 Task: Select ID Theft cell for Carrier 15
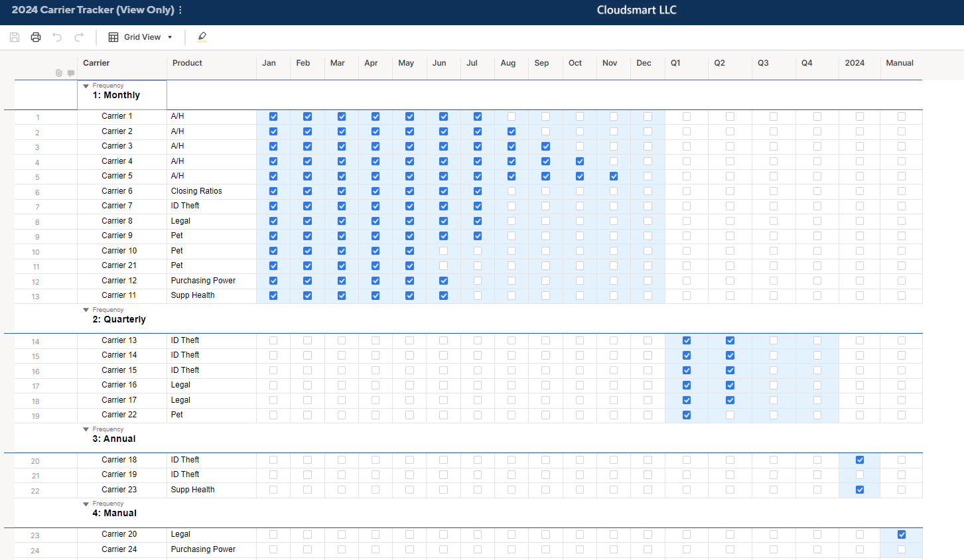pos(212,370)
